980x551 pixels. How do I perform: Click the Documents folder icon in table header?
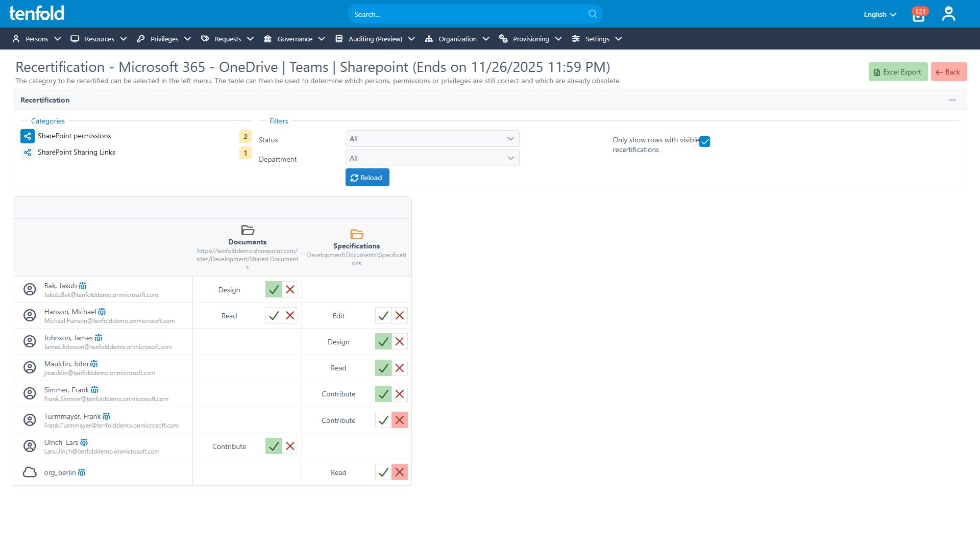coord(247,230)
